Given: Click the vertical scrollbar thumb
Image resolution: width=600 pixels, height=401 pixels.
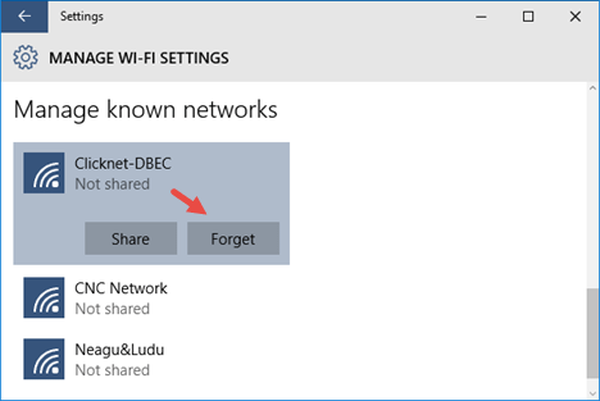Looking at the screenshot, I should (x=593, y=334).
